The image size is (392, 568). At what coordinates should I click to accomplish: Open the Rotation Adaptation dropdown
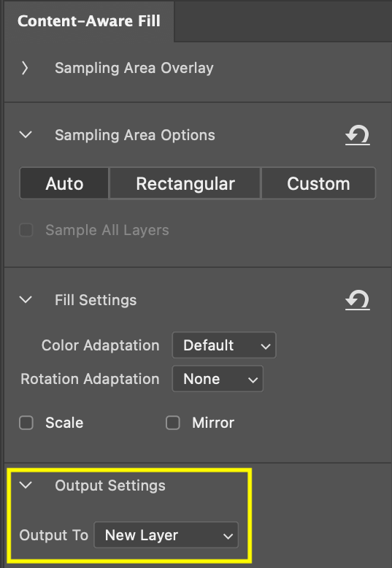pyautogui.click(x=218, y=379)
